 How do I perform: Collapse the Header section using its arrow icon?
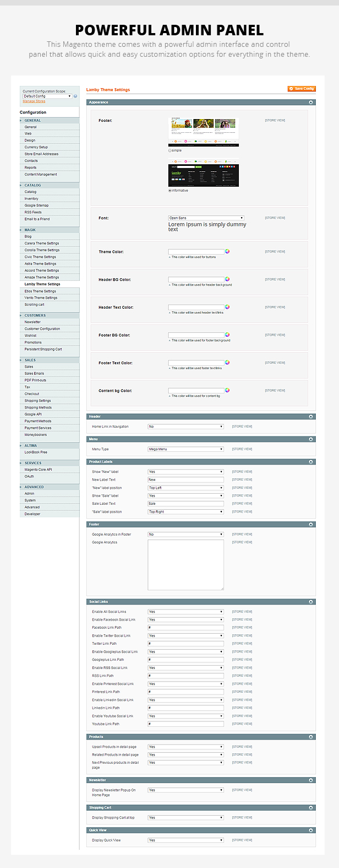pyautogui.click(x=311, y=417)
